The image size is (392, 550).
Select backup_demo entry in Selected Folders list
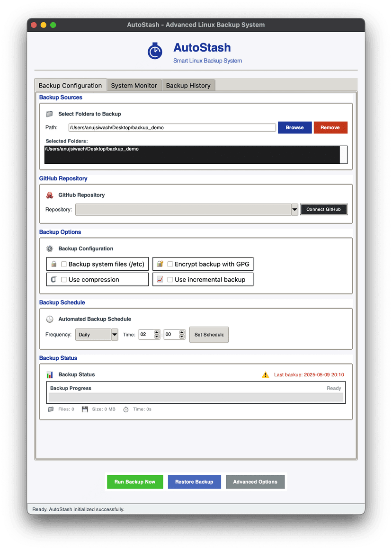tap(91, 149)
